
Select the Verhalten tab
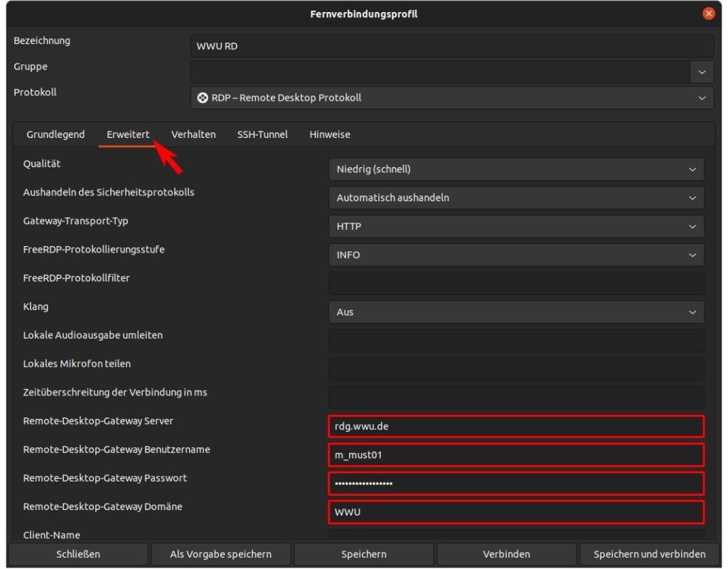click(x=193, y=134)
